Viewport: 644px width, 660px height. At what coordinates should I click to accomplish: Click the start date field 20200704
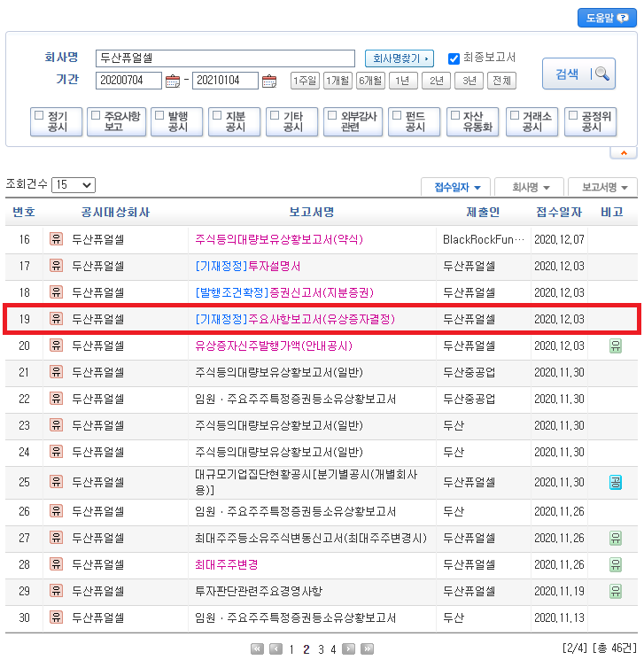click(128, 81)
